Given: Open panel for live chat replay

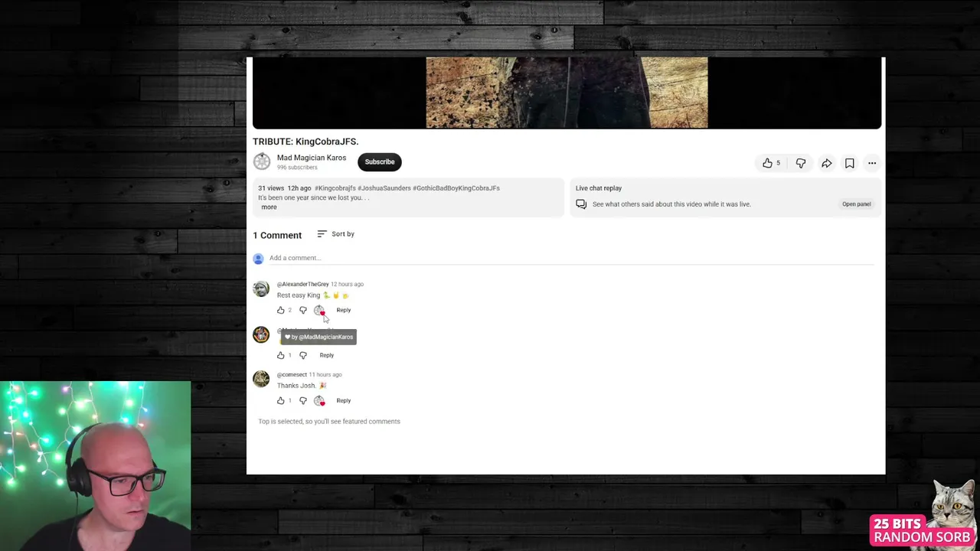Looking at the screenshot, I should click(x=856, y=204).
